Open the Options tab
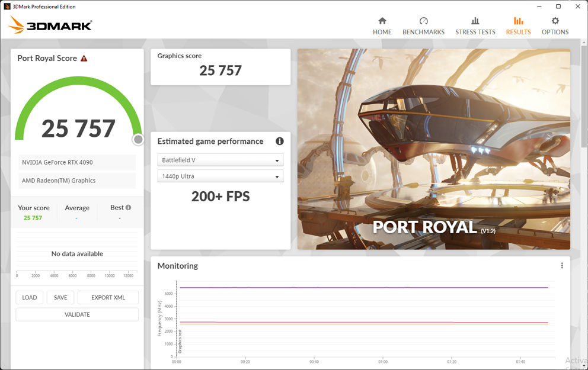 coord(555,26)
